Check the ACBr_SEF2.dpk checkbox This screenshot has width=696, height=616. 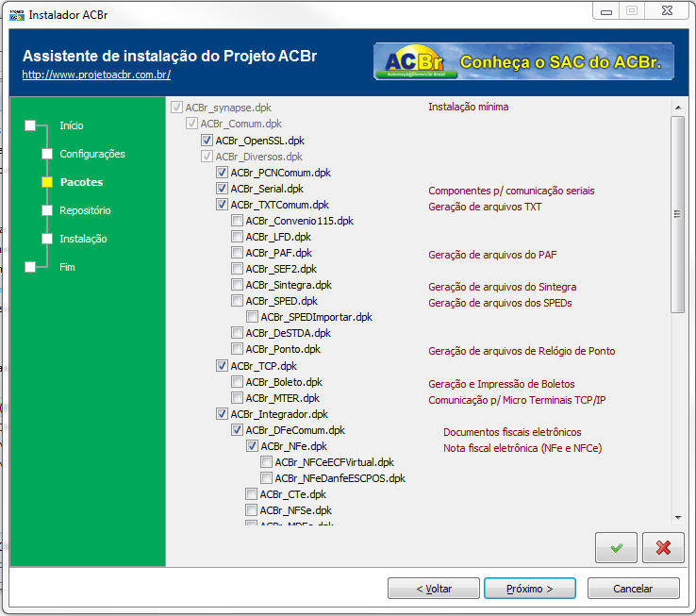(x=237, y=269)
